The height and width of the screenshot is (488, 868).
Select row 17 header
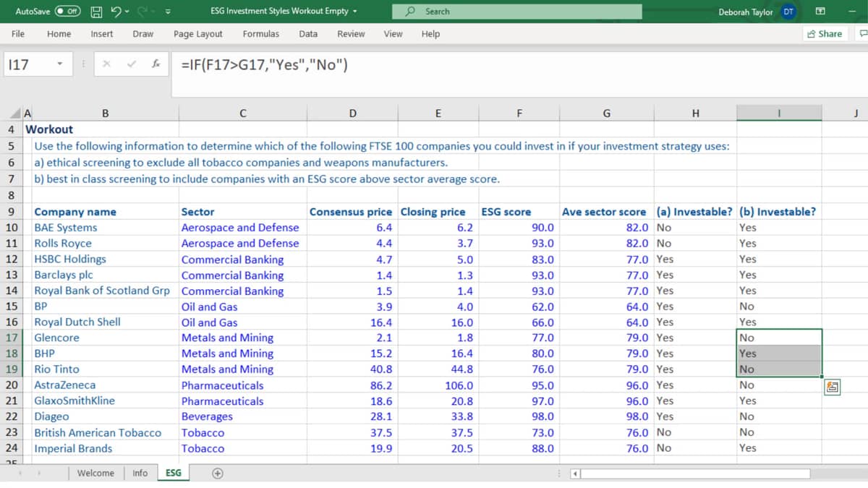(x=12, y=338)
